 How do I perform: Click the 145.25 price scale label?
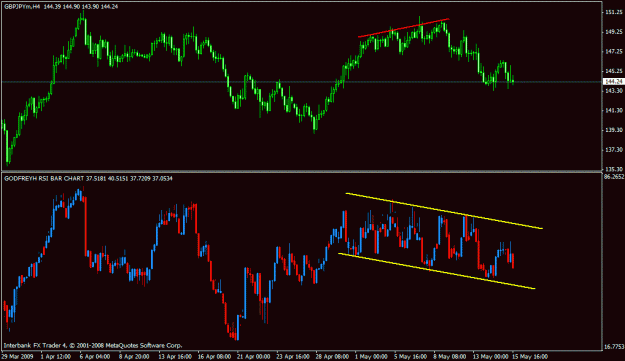click(x=614, y=71)
